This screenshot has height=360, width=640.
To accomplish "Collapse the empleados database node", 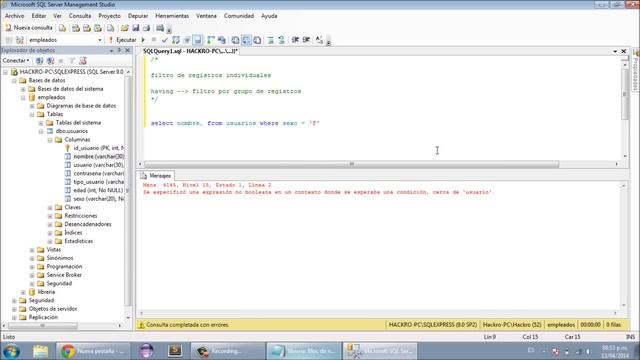I will [23, 98].
